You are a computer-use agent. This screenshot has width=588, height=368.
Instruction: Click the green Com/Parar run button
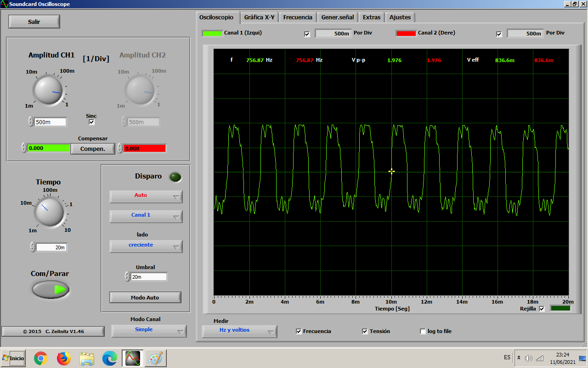51,289
